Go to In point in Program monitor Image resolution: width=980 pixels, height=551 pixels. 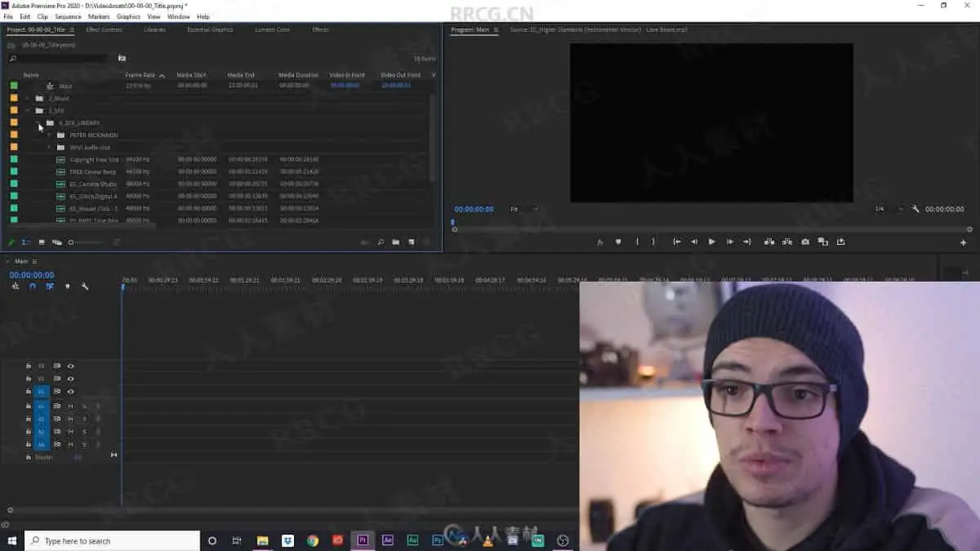click(x=677, y=242)
